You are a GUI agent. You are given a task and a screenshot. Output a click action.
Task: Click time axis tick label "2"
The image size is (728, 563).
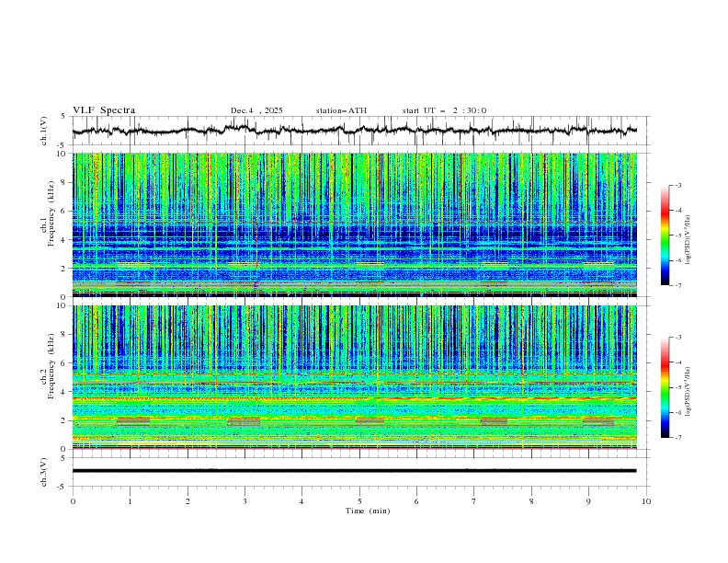(x=188, y=501)
